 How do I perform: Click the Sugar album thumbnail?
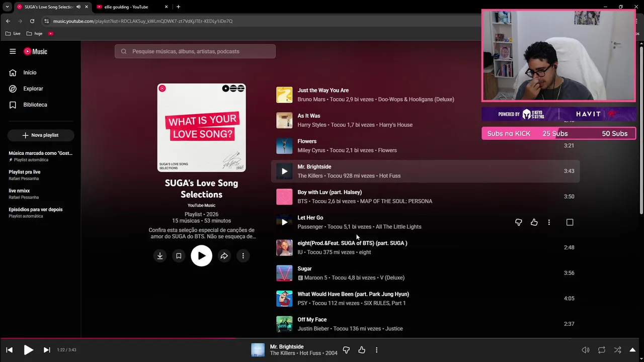pyautogui.click(x=284, y=273)
